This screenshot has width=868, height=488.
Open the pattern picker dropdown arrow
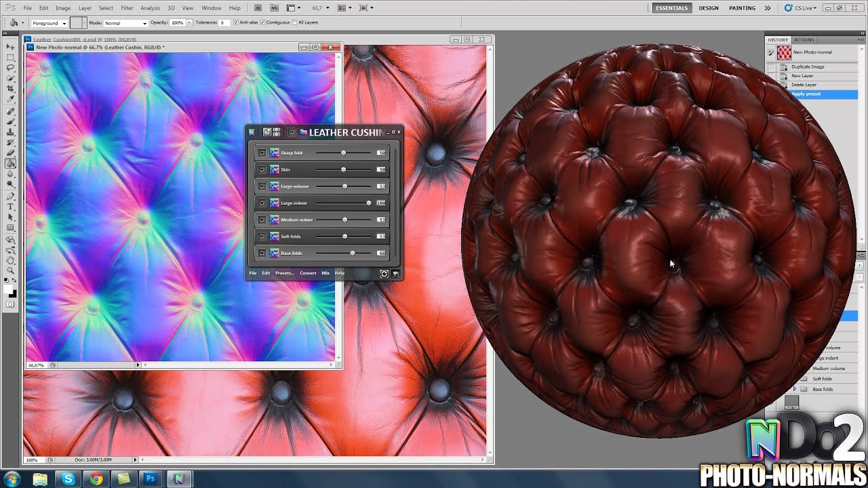[84, 23]
